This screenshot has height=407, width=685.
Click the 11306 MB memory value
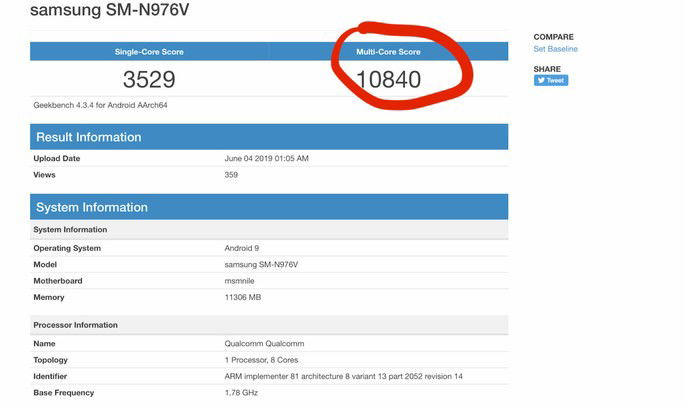coord(243,297)
